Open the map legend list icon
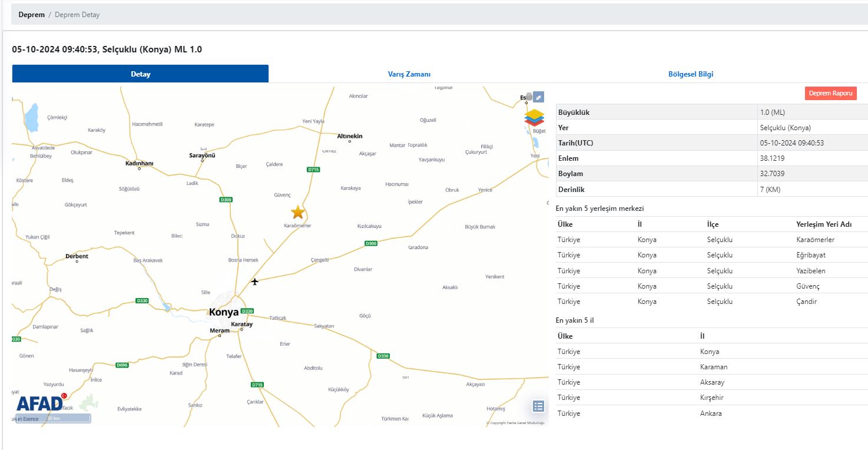The height and width of the screenshot is (450, 868). click(x=538, y=406)
